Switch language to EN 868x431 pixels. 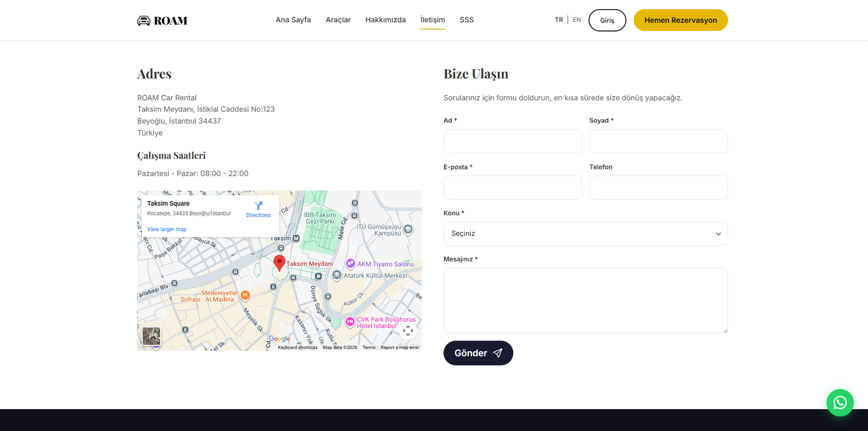pyautogui.click(x=577, y=20)
